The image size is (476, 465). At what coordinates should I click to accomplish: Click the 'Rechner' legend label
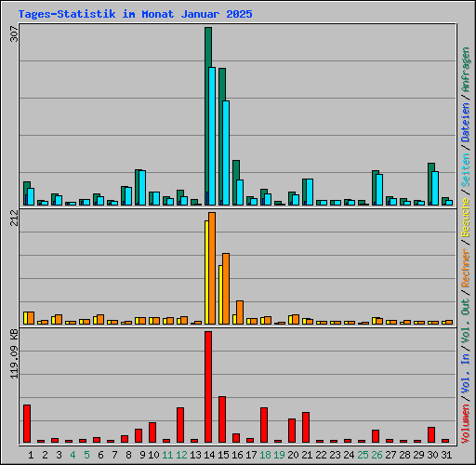tap(466, 268)
